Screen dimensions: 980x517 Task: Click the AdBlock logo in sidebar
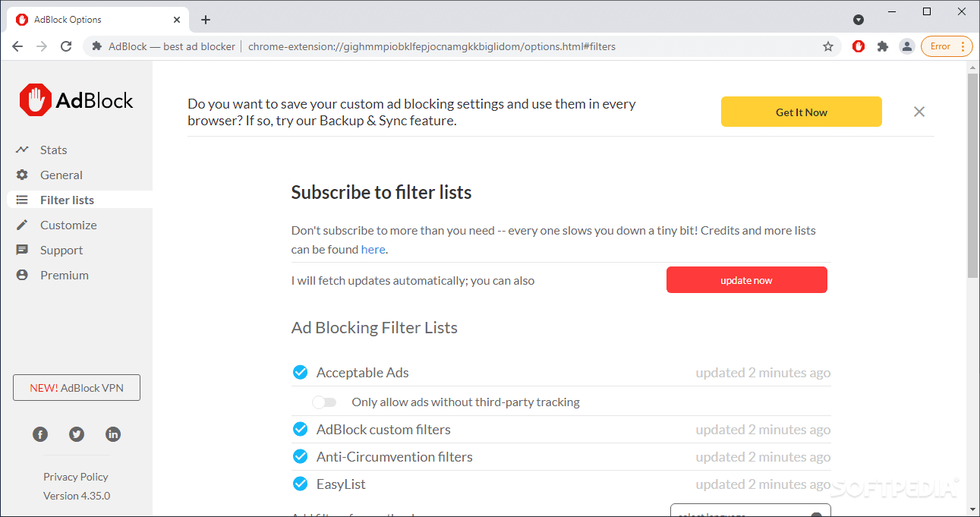(x=76, y=100)
